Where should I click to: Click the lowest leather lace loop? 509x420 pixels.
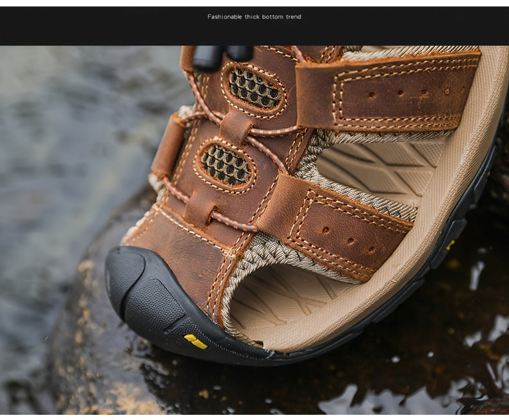click(201, 207)
